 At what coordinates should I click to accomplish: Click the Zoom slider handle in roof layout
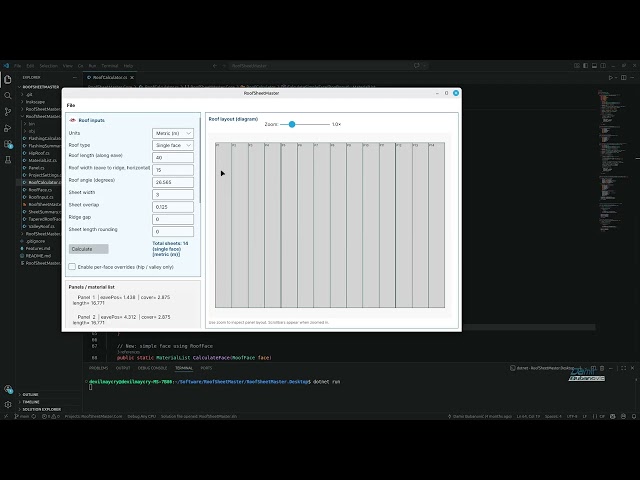pos(292,124)
